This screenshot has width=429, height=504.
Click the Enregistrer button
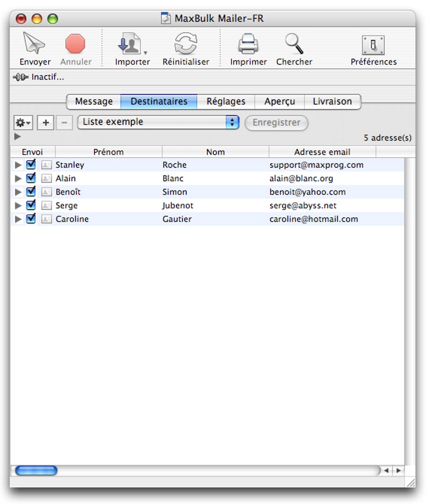click(276, 123)
